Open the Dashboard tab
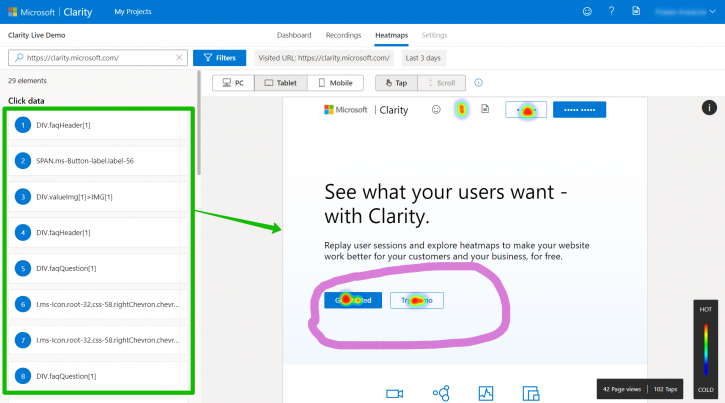This screenshot has height=403, width=725. (294, 35)
